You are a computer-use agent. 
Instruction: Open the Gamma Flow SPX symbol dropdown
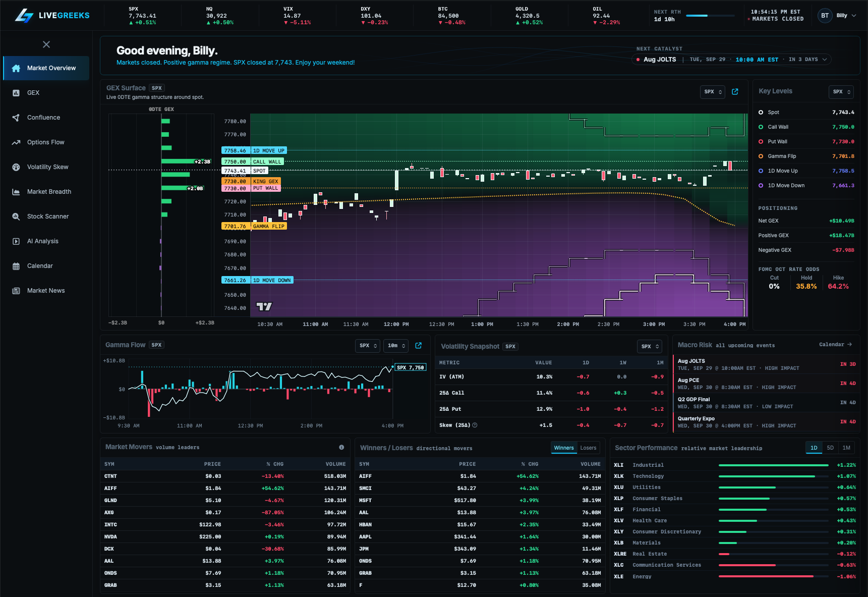368,346
